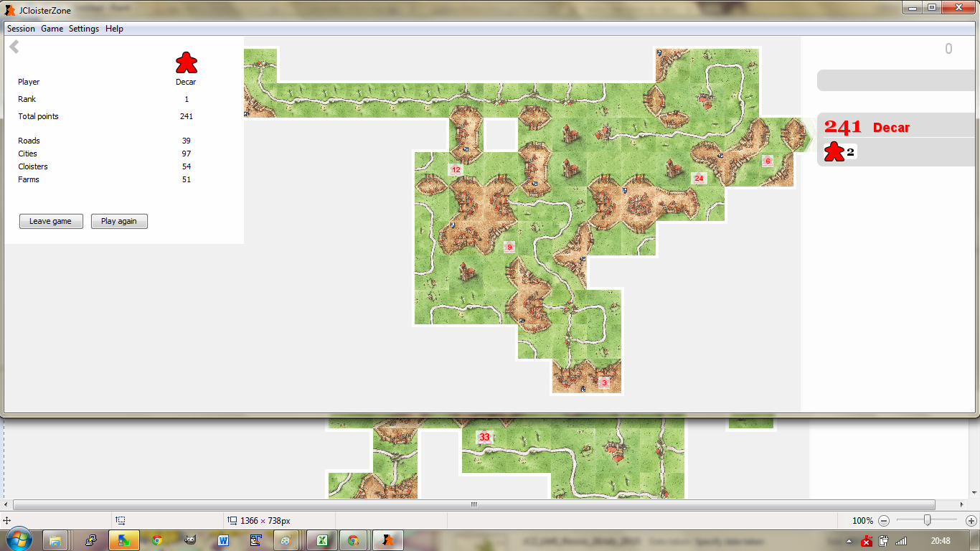
Task: Click the 9-point marker on the large city
Action: pyautogui.click(x=509, y=247)
